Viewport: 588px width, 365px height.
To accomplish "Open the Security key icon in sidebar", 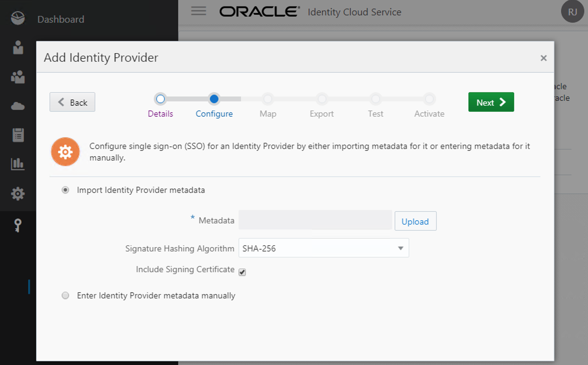I will coord(18,226).
